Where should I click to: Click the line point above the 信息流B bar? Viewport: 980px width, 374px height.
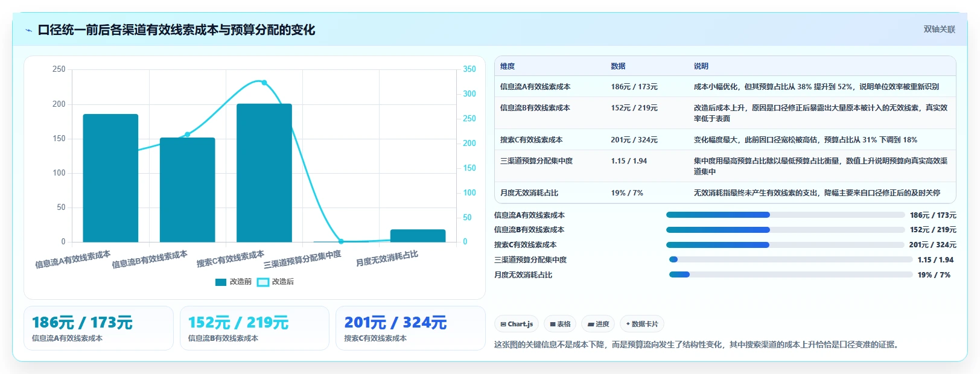(x=187, y=135)
